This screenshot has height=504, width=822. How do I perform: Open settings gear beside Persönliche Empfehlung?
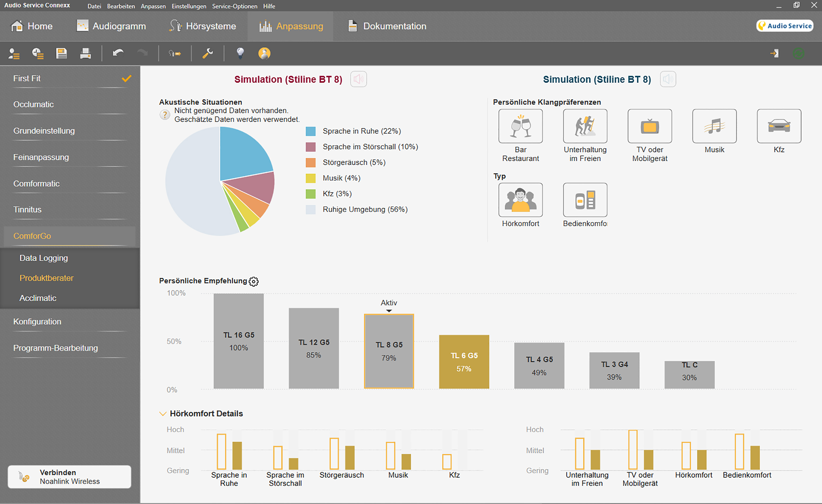(x=254, y=282)
